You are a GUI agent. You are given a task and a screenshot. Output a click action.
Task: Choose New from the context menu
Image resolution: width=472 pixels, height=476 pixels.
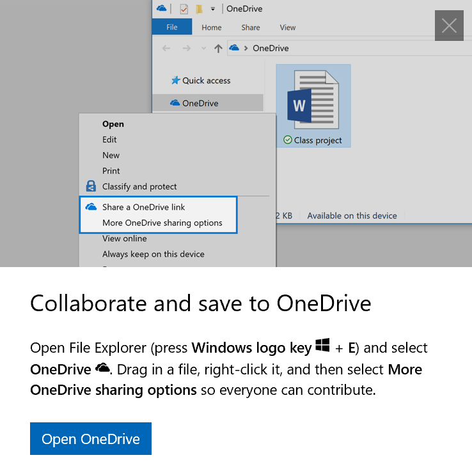click(111, 155)
